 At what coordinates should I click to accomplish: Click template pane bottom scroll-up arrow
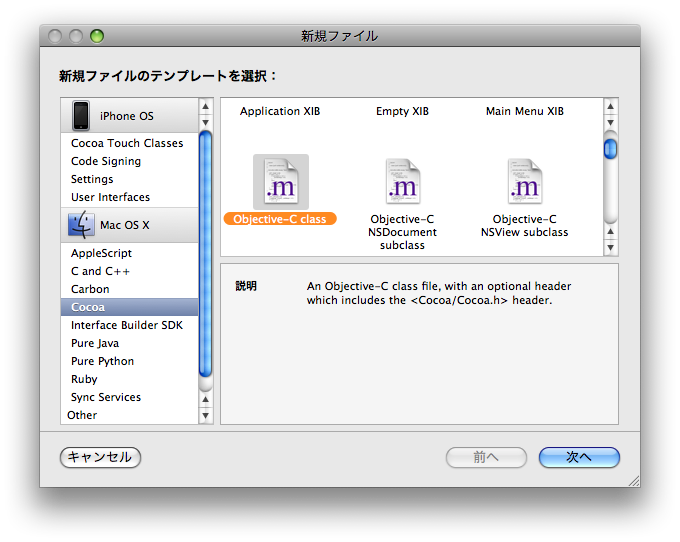(611, 232)
